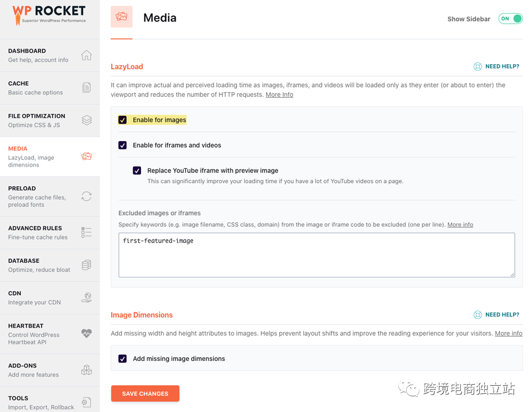Viewport: 532px width, 412px height.
Task: Select the Media menu item
Action: [50, 156]
